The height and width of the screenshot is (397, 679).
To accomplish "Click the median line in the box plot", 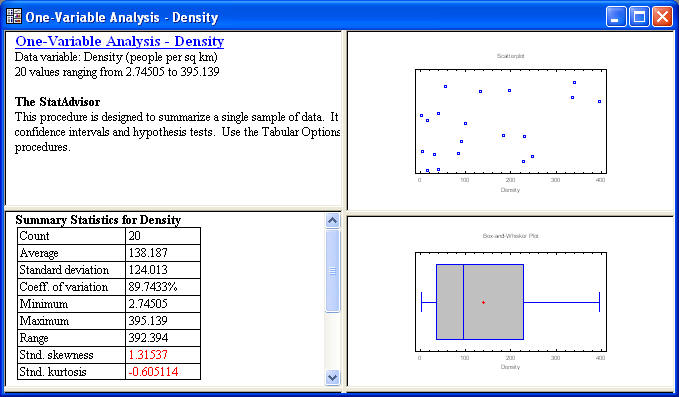I will point(463,302).
